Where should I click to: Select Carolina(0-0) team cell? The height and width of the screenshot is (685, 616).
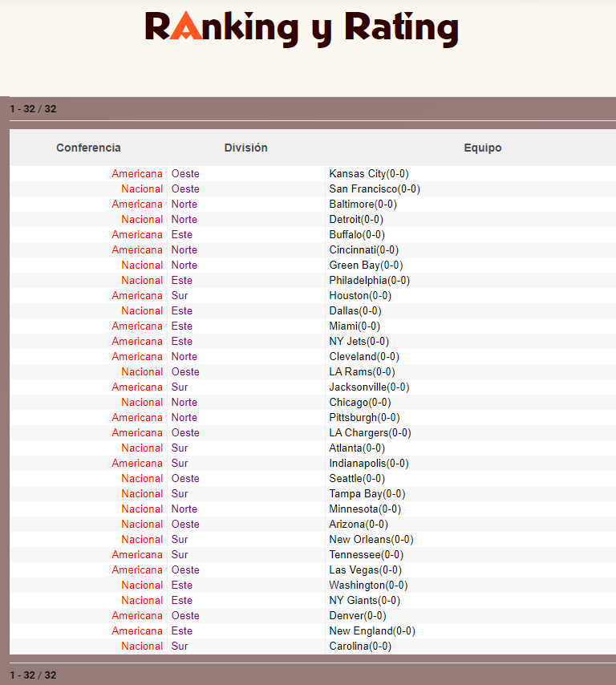point(360,646)
